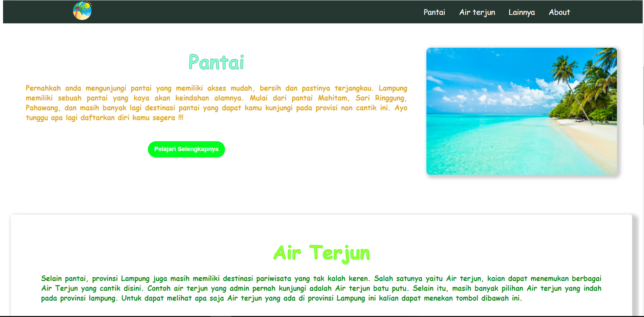The height and width of the screenshot is (317, 644).
Task: Click the Pantai description paragraph
Action: tap(217, 103)
